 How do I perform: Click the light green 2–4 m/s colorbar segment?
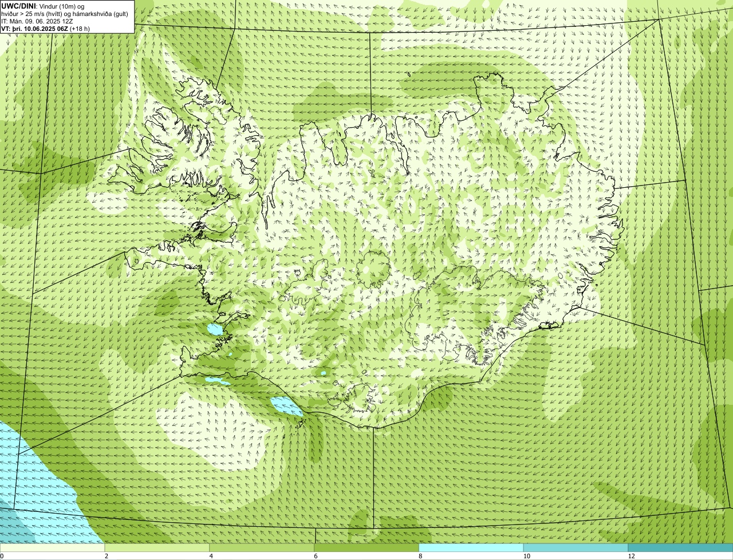(x=157, y=548)
